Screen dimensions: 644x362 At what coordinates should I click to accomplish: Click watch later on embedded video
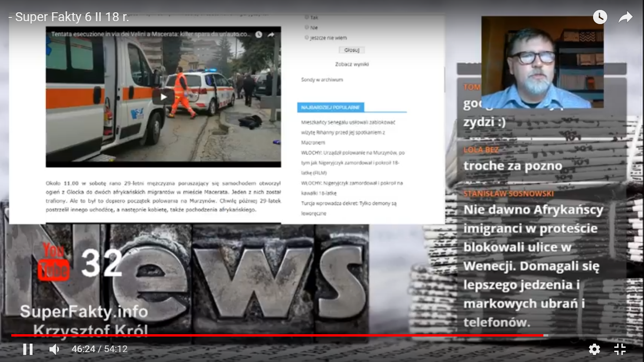coord(258,34)
